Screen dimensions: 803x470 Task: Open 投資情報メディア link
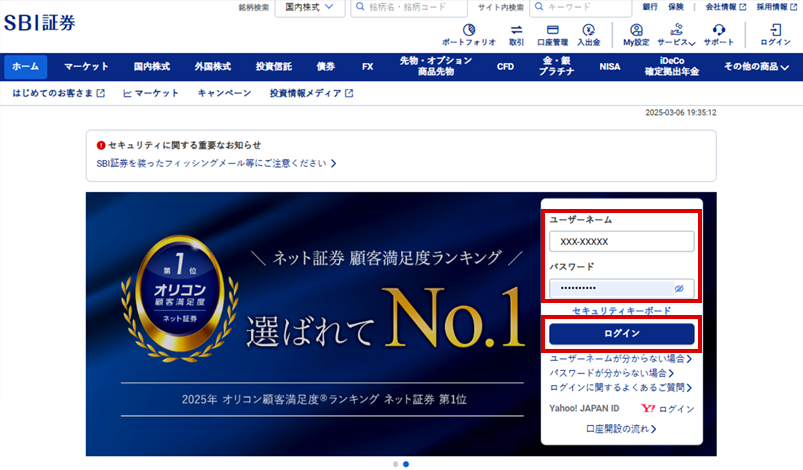coord(311,93)
